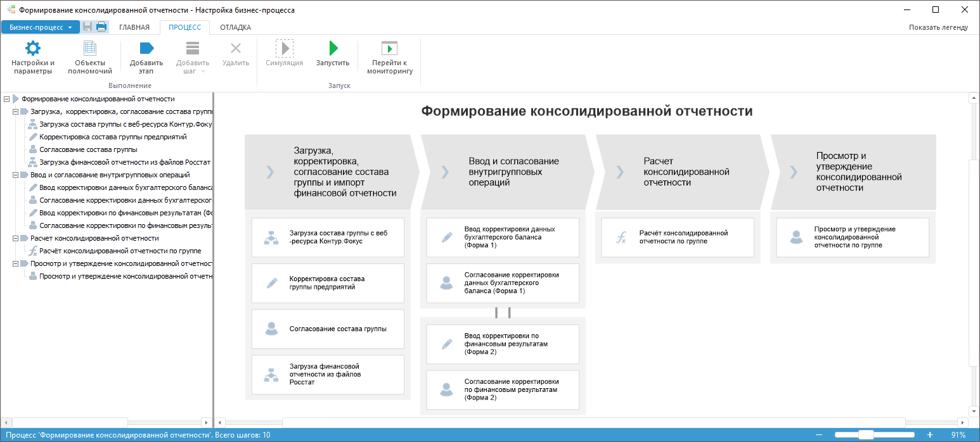Click the printer icon in toolbar

click(101, 27)
